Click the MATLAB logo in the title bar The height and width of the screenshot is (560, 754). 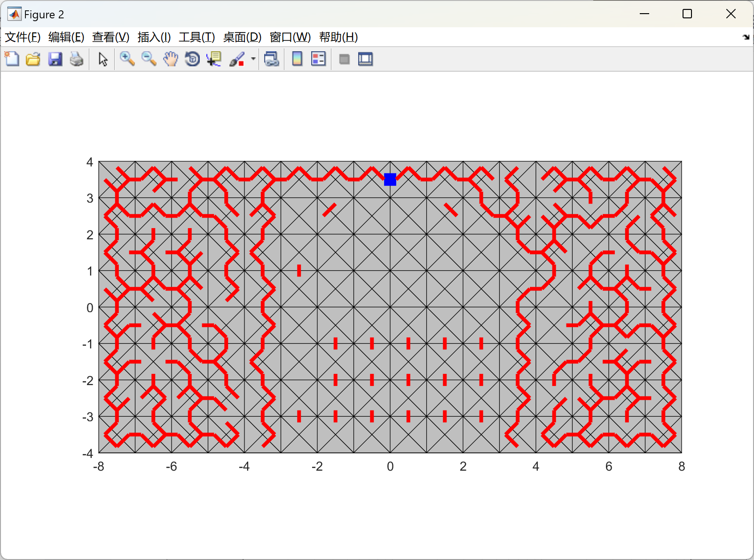pyautogui.click(x=14, y=14)
